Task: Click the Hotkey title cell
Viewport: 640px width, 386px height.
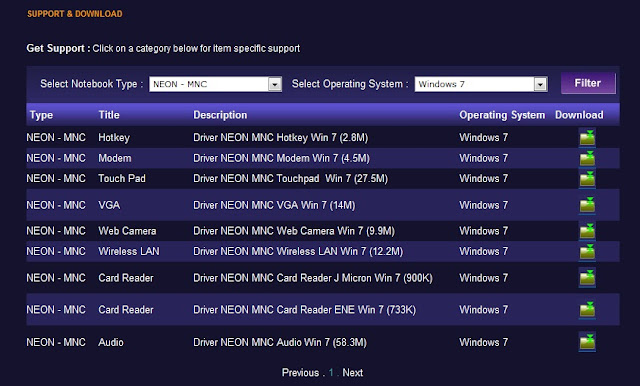Action: click(x=114, y=138)
